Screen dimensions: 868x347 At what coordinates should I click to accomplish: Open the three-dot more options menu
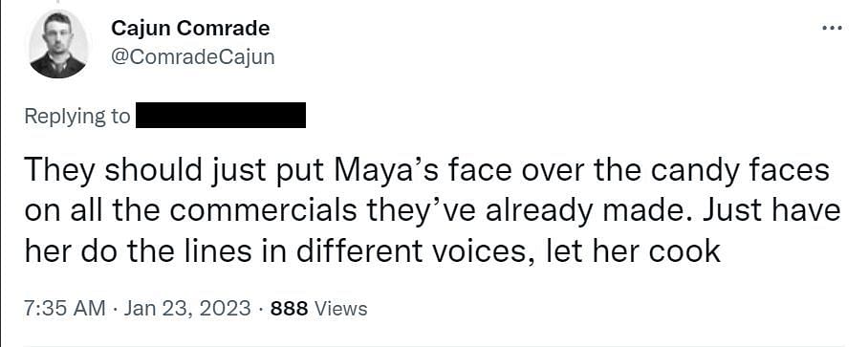tap(832, 27)
